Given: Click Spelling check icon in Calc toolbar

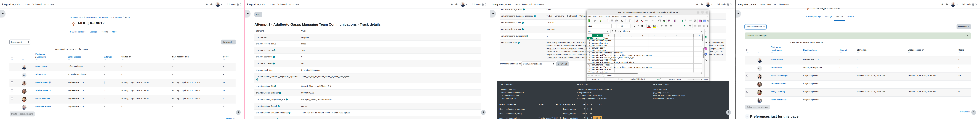Looking at the screenshot, I should (x=664, y=21).
